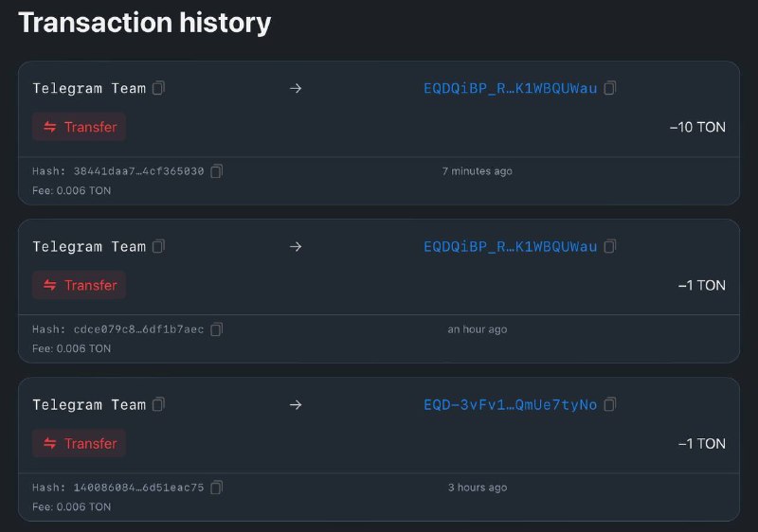Open EQDQiBP_R…K1WBQUWau link in second transaction

coord(510,247)
